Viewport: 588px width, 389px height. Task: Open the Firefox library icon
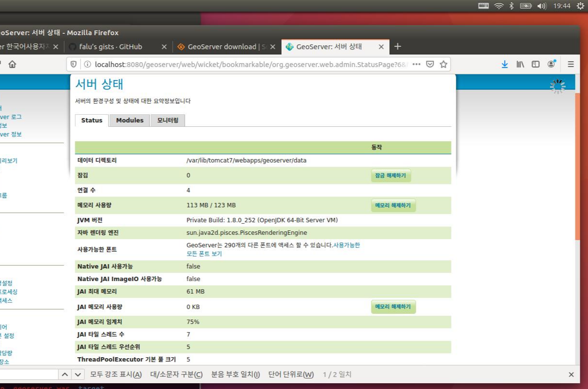tap(520, 64)
